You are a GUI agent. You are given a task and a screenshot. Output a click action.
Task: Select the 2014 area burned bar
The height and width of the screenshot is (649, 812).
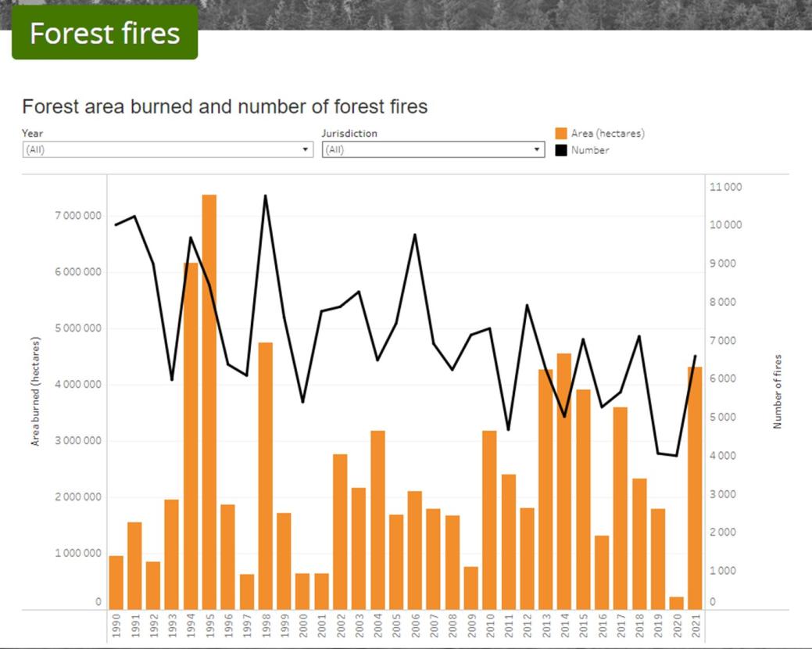click(x=564, y=481)
